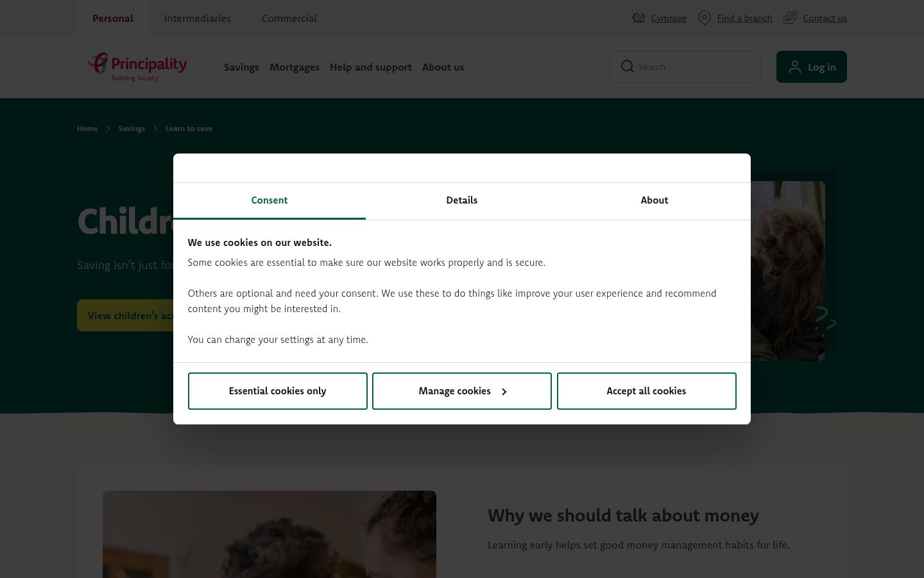The height and width of the screenshot is (578, 924).
Task: Accept all cookies
Action: coord(647,391)
